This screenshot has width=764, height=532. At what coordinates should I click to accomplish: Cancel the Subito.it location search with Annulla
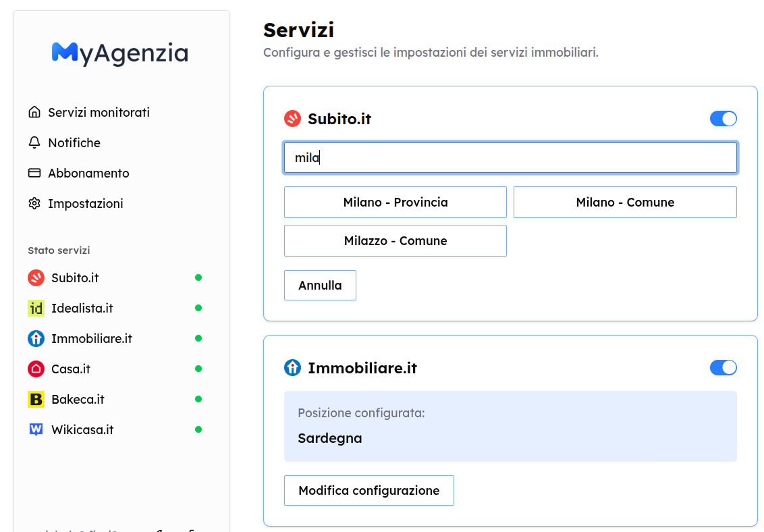pos(320,285)
